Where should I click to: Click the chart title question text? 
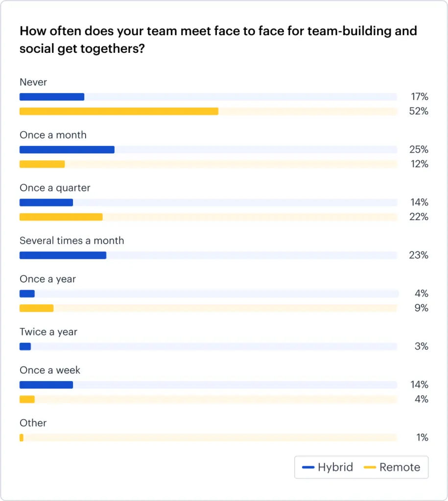click(218, 40)
